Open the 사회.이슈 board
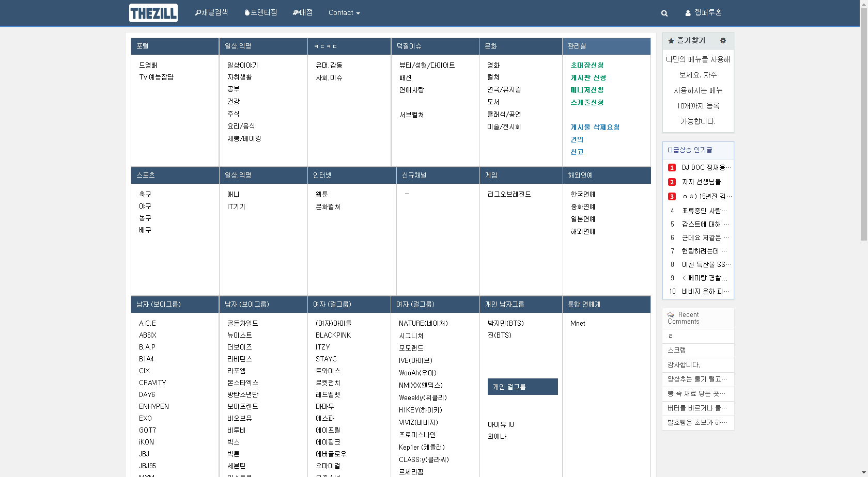868x477 pixels. click(329, 77)
